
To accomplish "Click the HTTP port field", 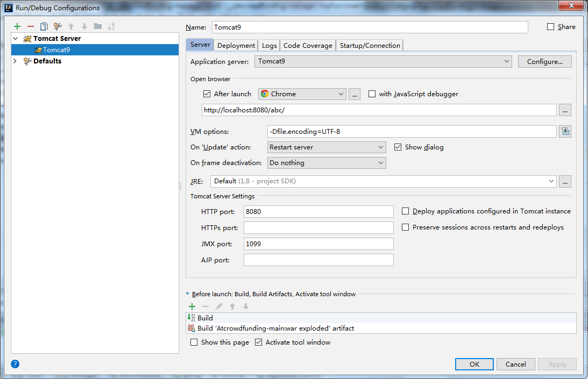I will pos(318,211).
